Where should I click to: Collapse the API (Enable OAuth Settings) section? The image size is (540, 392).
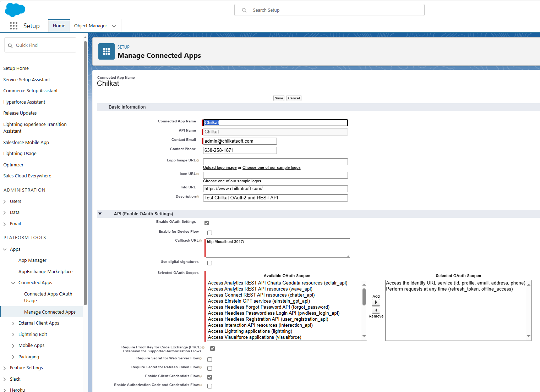[100, 214]
